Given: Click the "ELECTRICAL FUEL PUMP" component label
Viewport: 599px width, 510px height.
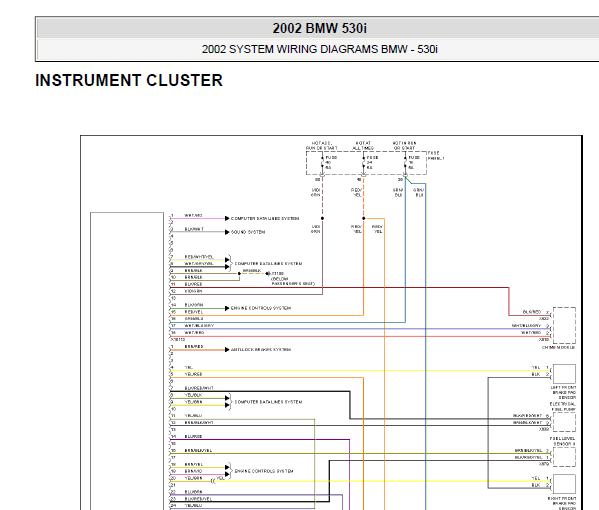Looking at the screenshot, I should pos(563,406).
